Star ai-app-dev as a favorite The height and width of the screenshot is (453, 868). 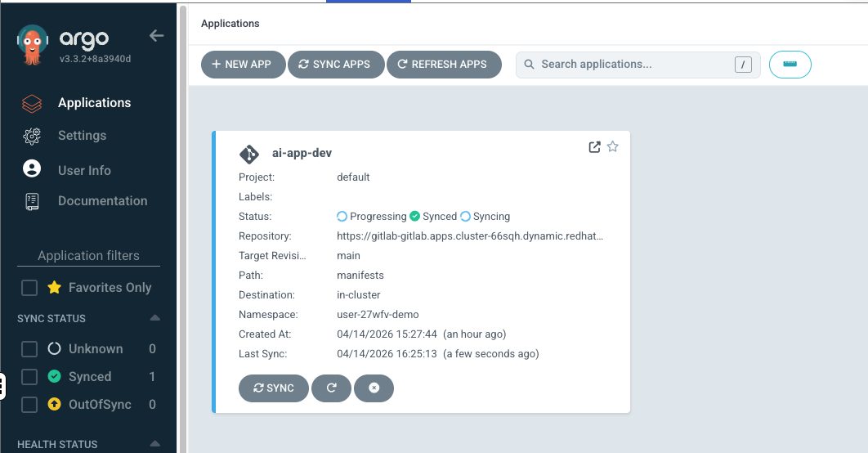coord(613,147)
